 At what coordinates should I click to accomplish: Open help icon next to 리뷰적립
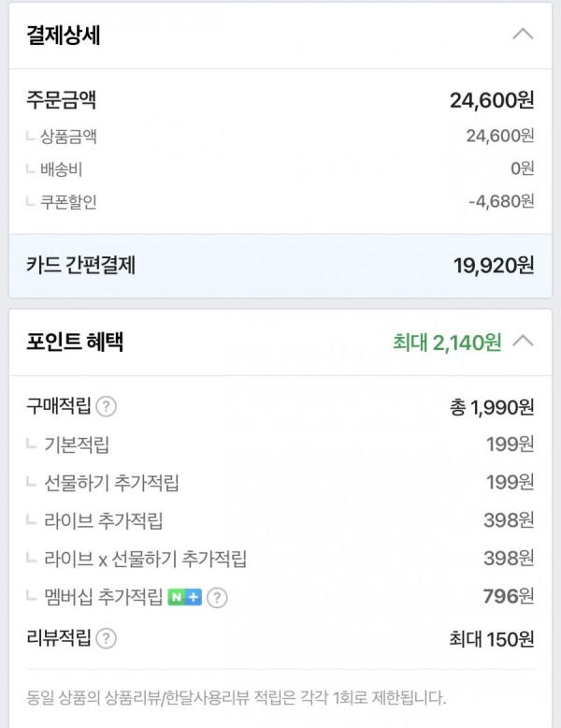106,638
